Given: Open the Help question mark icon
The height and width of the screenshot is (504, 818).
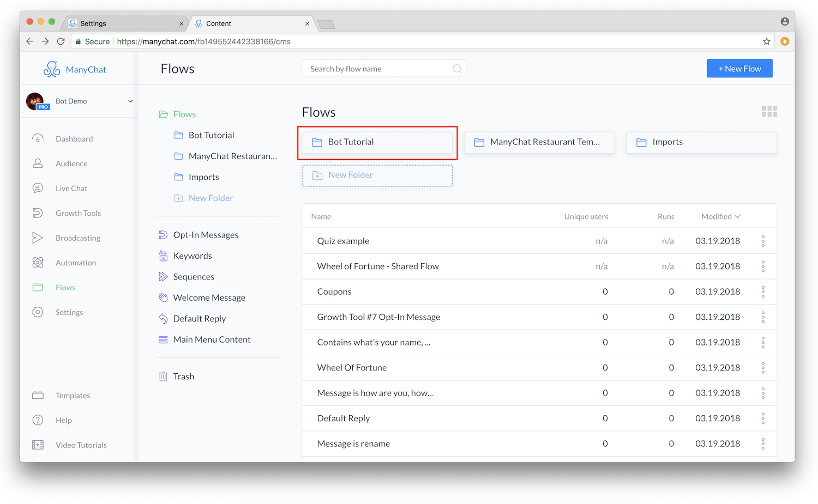Looking at the screenshot, I should click(x=38, y=420).
